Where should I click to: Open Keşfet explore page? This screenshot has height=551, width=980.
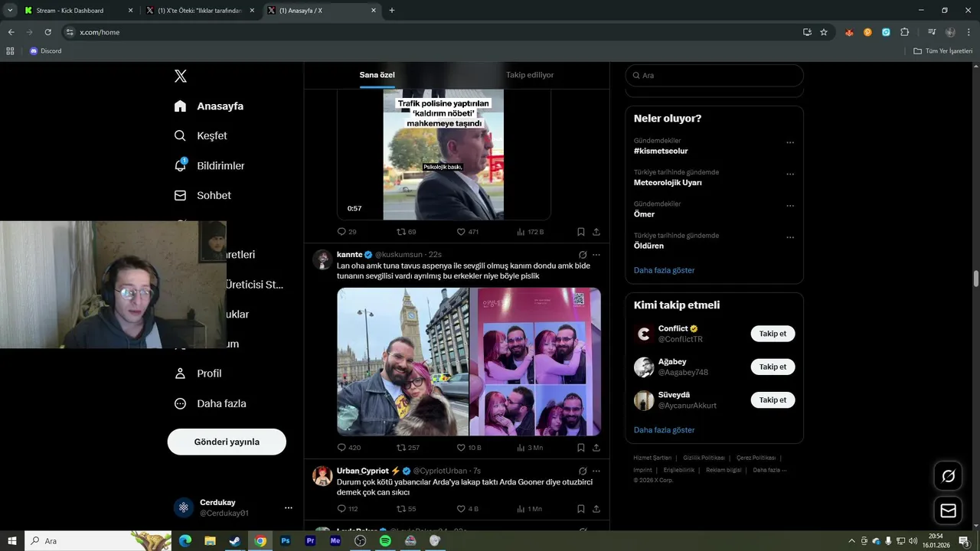point(201,135)
